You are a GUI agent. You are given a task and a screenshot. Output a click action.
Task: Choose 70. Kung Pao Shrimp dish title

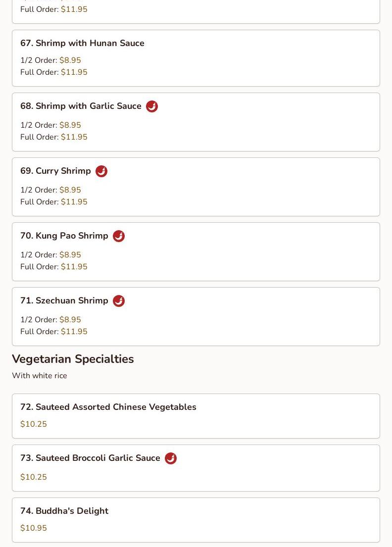64,236
